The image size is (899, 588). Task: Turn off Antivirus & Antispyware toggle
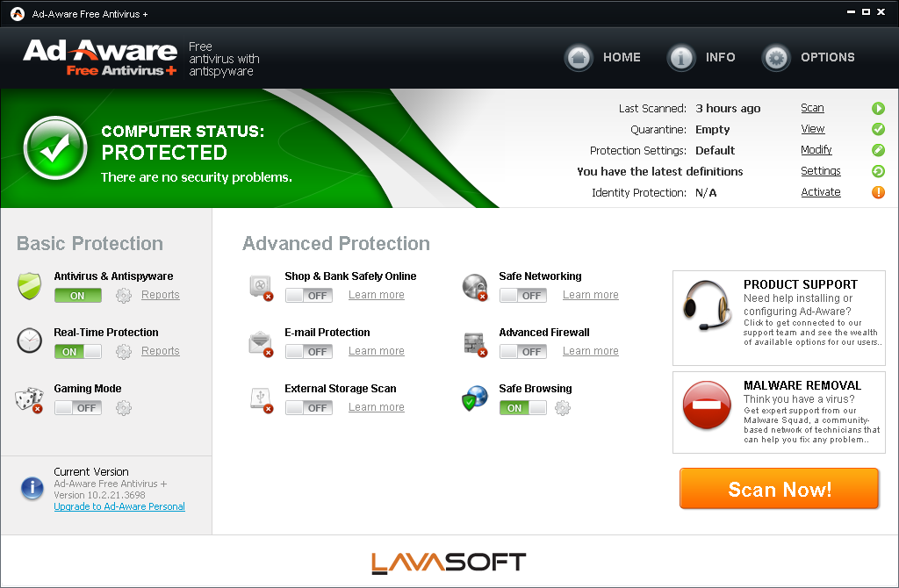tap(78, 296)
